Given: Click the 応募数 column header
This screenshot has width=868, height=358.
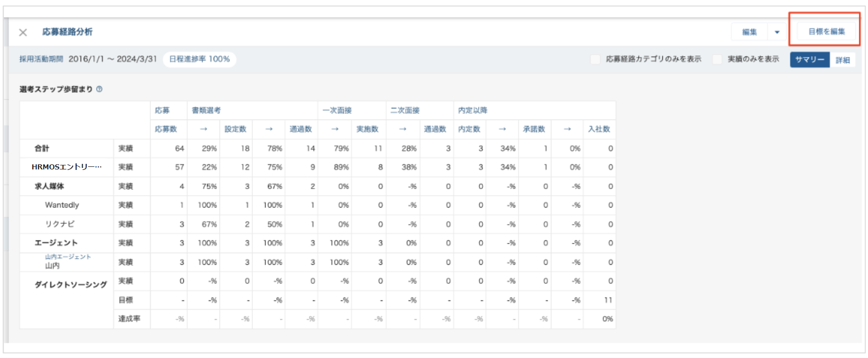Looking at the screenshot, I should point(166,129).
